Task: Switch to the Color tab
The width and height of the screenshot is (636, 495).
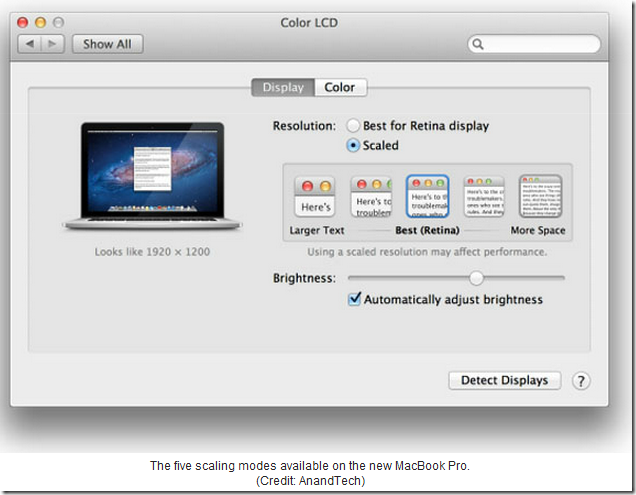Action: coord(340,87)
